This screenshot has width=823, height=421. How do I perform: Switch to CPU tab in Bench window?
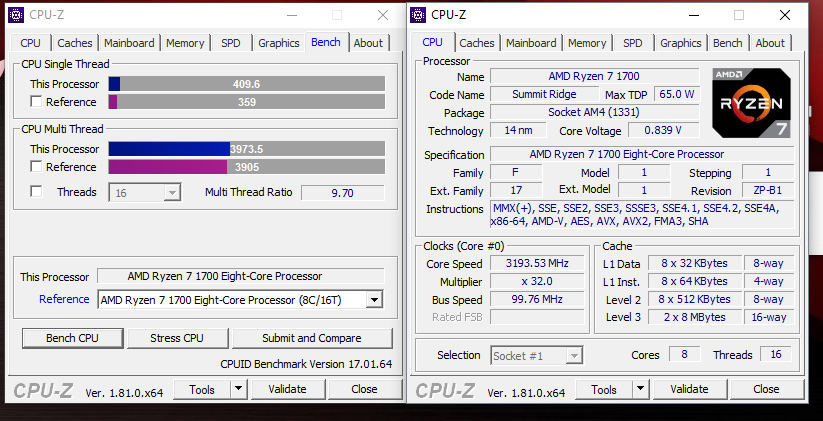(30, 43)
